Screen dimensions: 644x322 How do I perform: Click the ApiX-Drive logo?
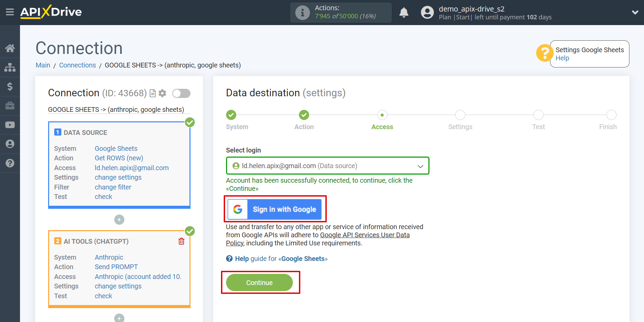tap(51, 12)
